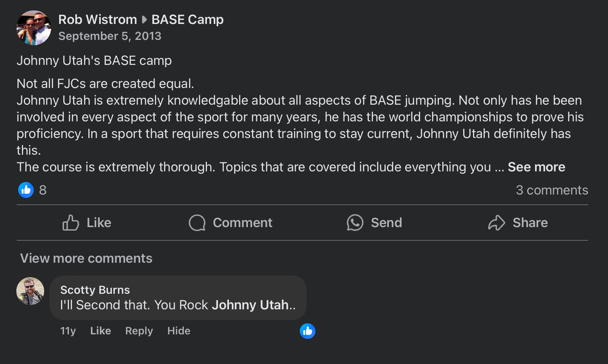The height and width of the screenshot is (364, 608).
Task: Open the September 5, 2013 timestamp
Action: click(110, 36)
